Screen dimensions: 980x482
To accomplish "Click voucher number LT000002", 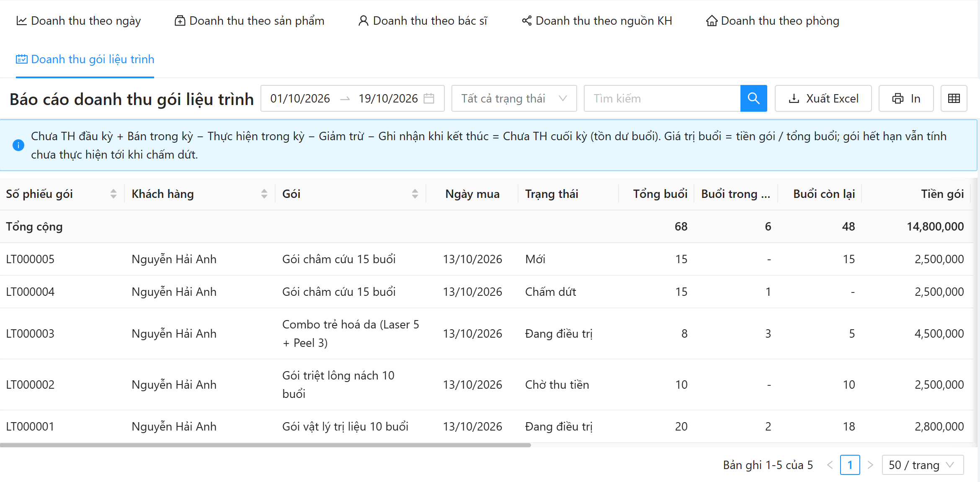I will (x=30, y=385).
